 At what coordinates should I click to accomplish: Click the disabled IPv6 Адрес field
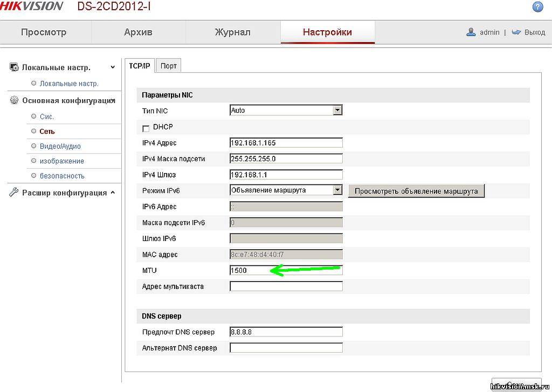tap(286, 207)
